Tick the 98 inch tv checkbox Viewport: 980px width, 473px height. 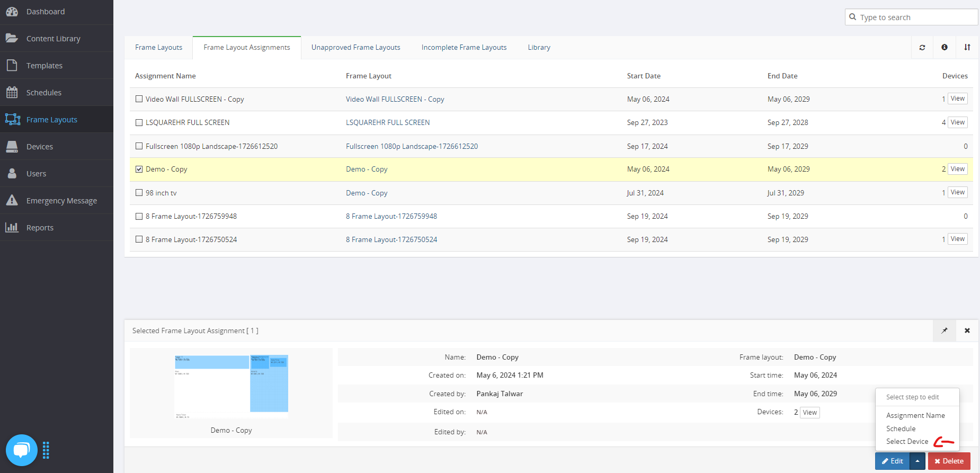139,193
